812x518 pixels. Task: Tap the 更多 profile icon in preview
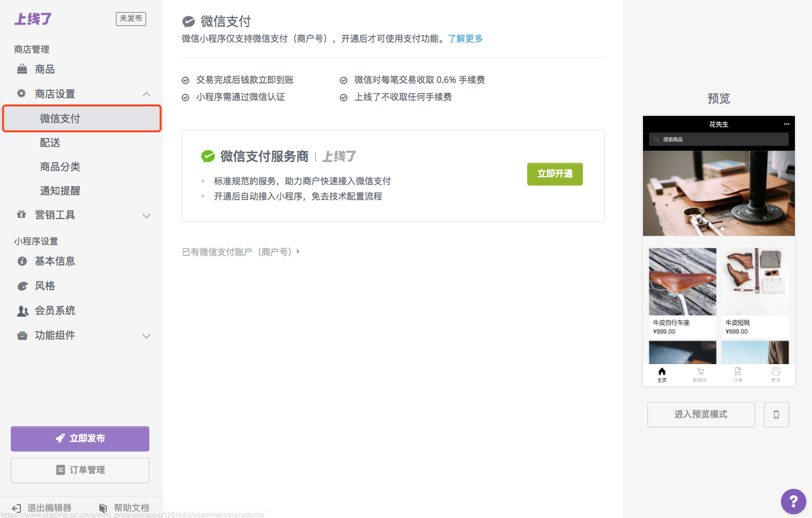coord(776,372)
